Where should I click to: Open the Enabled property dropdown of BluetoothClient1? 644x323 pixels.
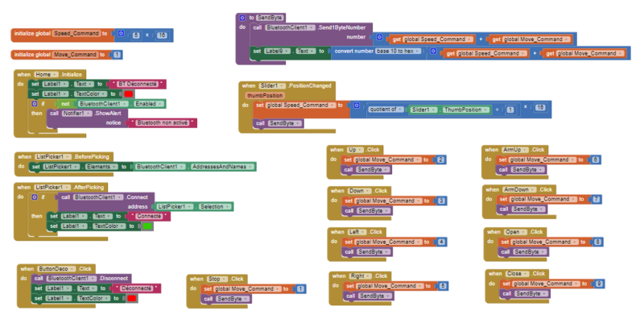163,104
